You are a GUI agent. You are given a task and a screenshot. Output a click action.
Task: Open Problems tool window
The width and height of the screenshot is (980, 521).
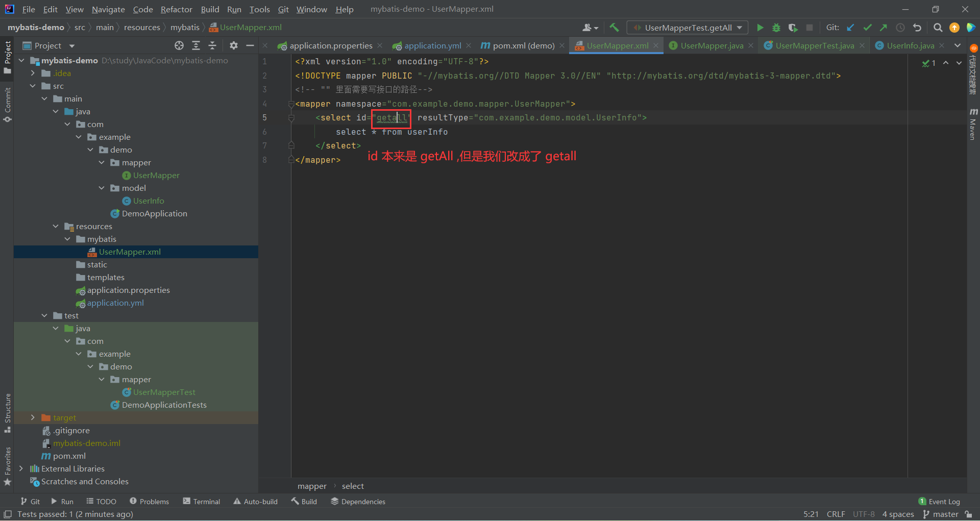coord(150,502)
